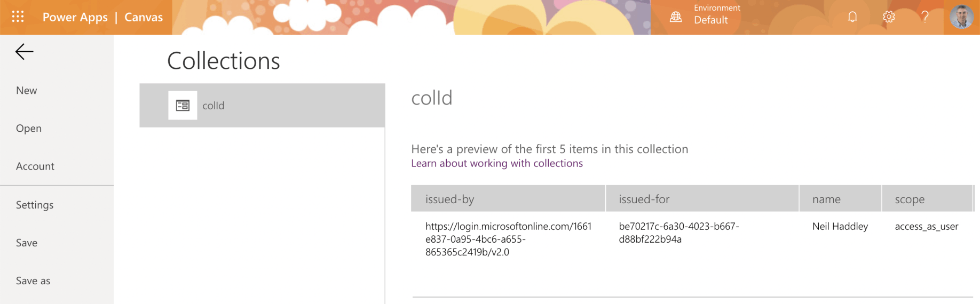980x304 pixels.
Task: Click the issued-by column header
Action: pos(508,199)
